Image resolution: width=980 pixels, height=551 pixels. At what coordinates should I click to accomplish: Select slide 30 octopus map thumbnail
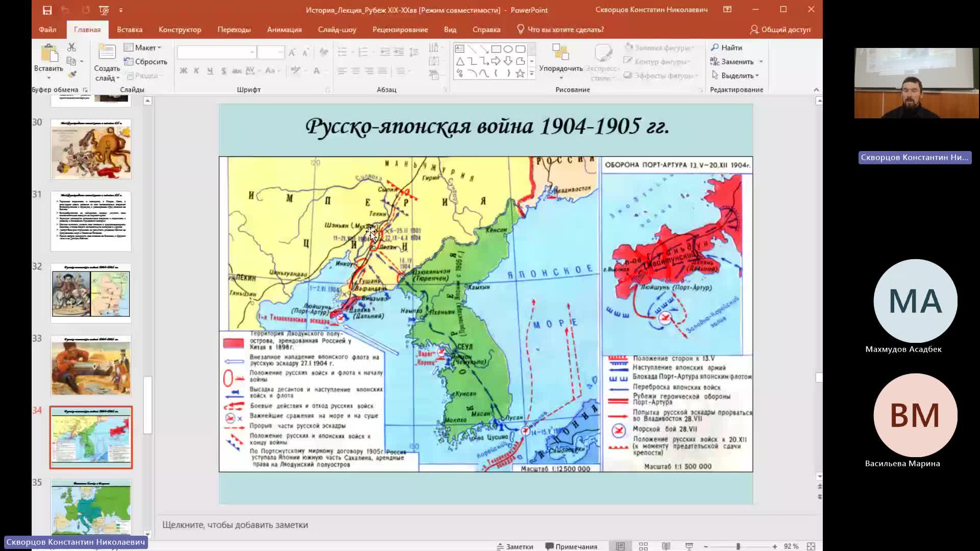click(91, 149)
